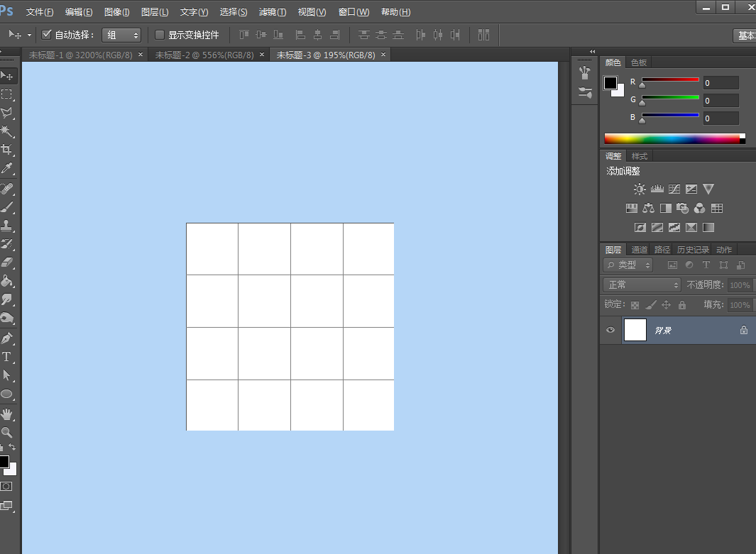Pick a color from spectrum ramp

point(674,139)
